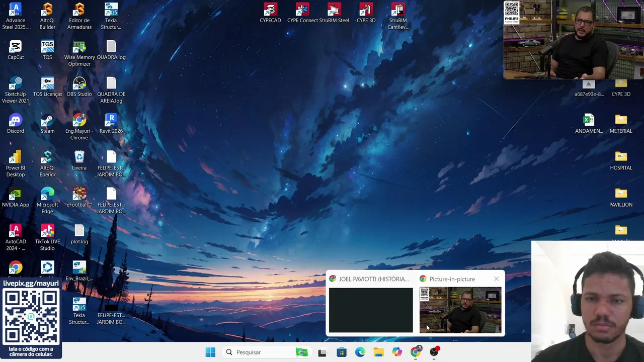Select the plot.log file icon
The width and height of the screenshot is (644, 362).
(79, 234)
